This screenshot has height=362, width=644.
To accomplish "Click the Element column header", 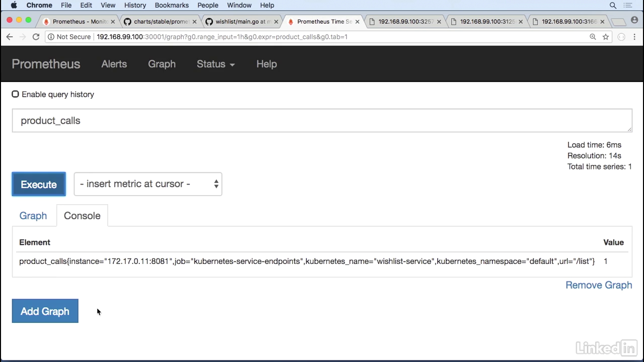I will [x=35, y=242].
